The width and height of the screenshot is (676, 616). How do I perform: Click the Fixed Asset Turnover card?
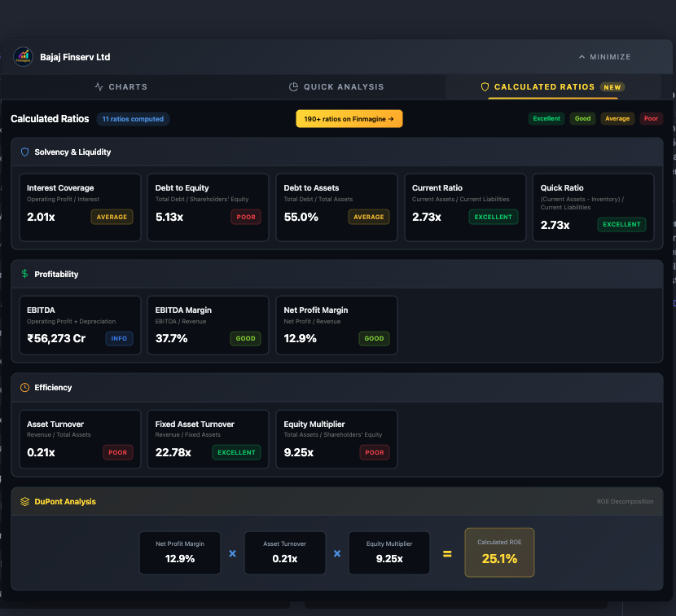tap(208, 439)
